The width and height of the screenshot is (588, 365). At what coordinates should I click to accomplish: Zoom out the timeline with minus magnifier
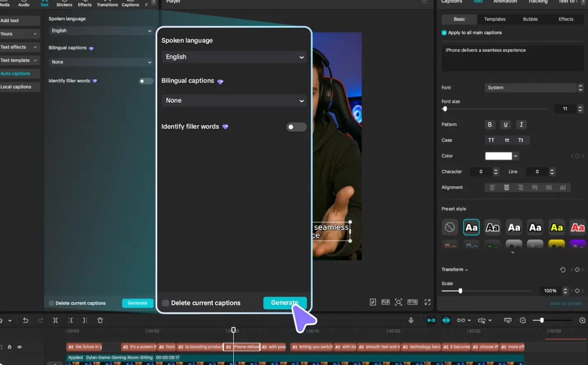click(523, 320)
